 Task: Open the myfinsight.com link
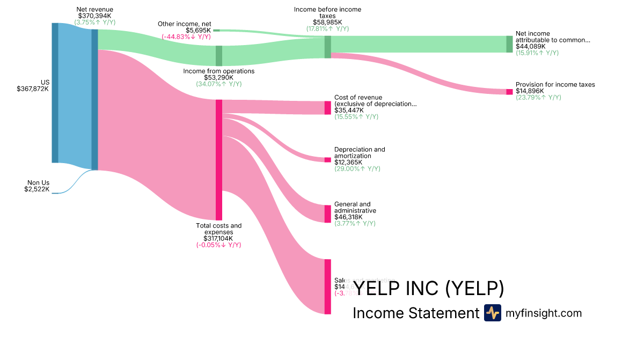click(x=544, y=313)
